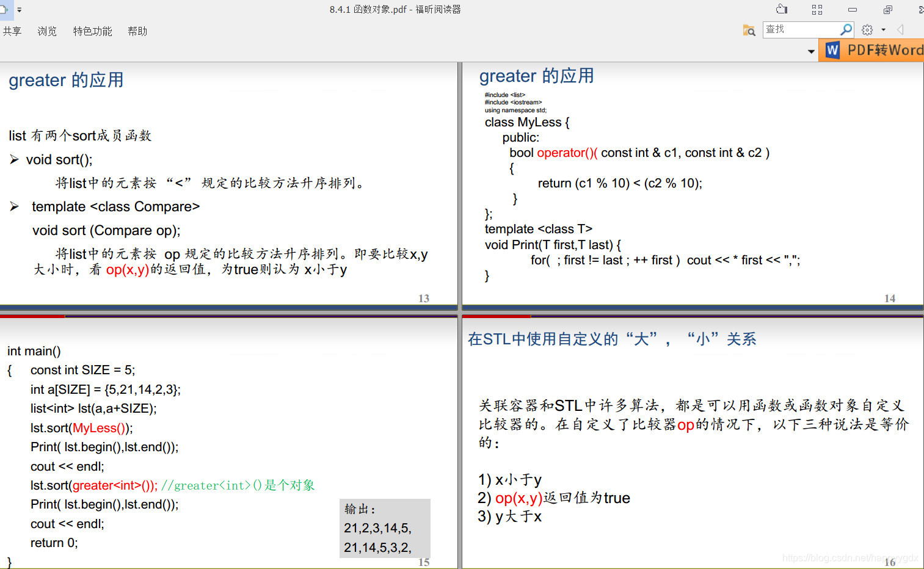This screenshot has width=924, height=569.
Task: Click 'int a[SIZE] = {5,21,14,2,3};'
Action: coord(106,390)
